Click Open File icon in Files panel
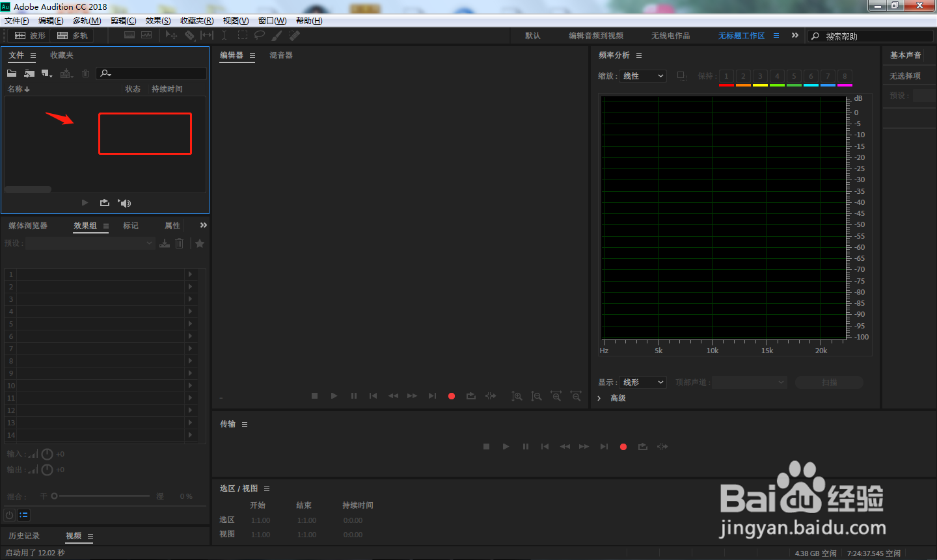 tap(12, 73)
